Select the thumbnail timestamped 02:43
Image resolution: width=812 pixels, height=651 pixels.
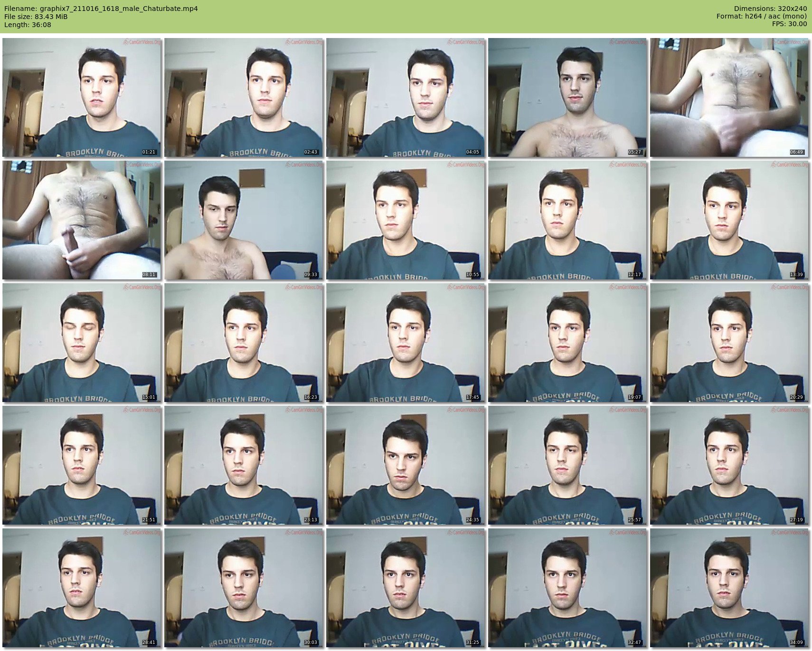[x=244, y=97]
